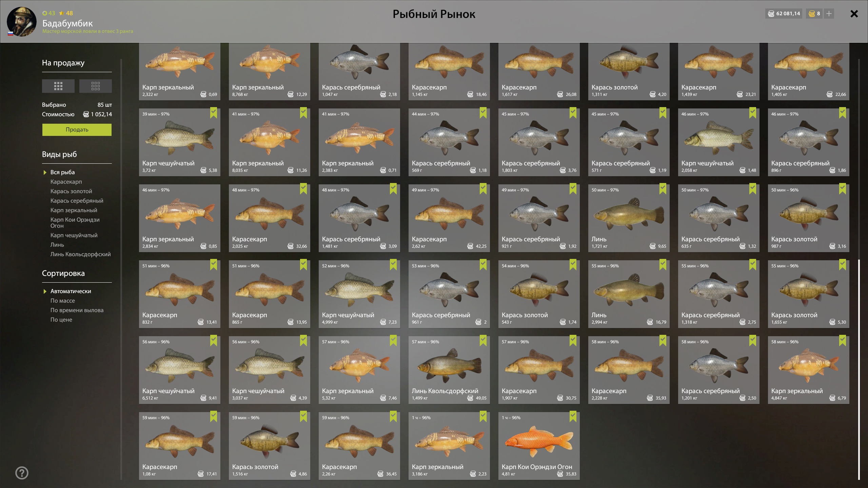This screenshot has height=488, width=868.
Task: Filter fish list by Карасекарп
Action: point(66,182)
